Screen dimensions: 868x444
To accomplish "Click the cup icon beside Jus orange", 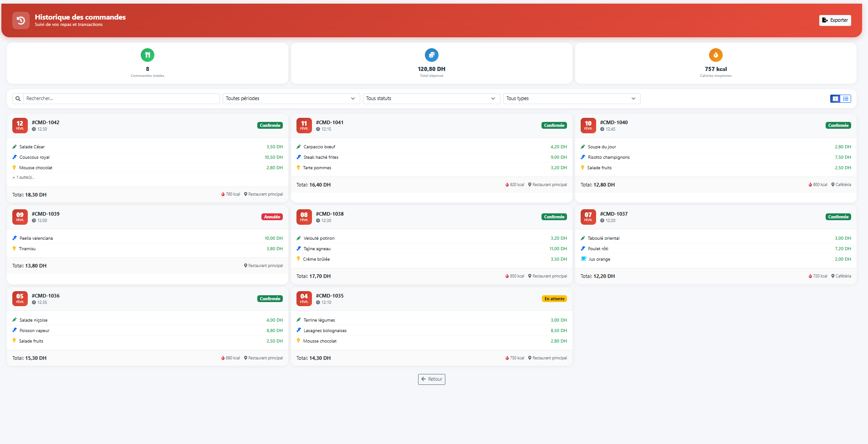I will click(x=583, y=259).
